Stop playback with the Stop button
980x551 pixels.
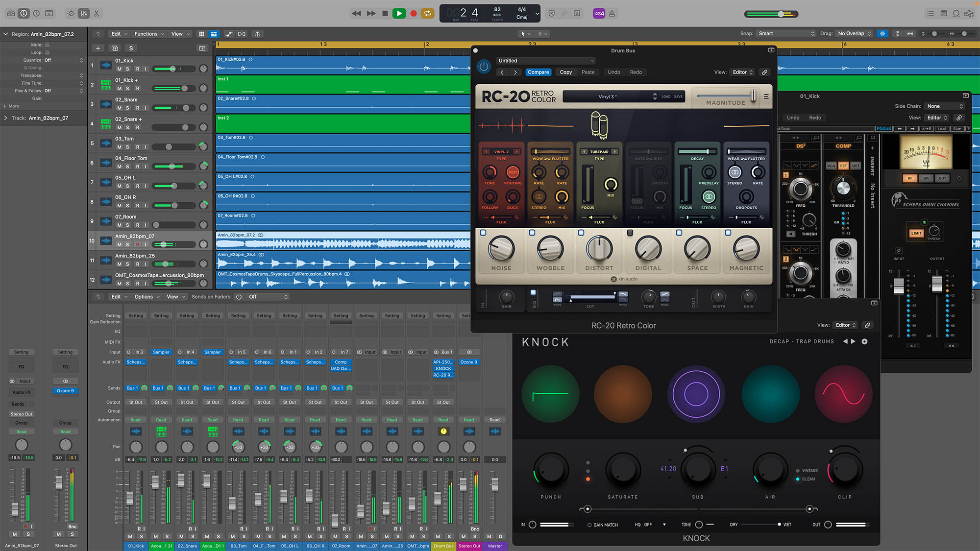tap(385, 13)
